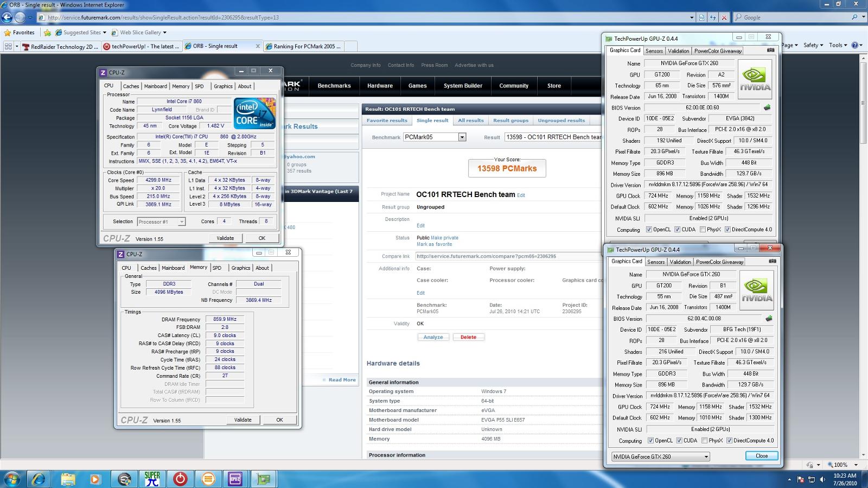Viewport: 868px width, 488px height.
Task: Open Windows Explorer folder on taskbar
Action: click(68, 479)
